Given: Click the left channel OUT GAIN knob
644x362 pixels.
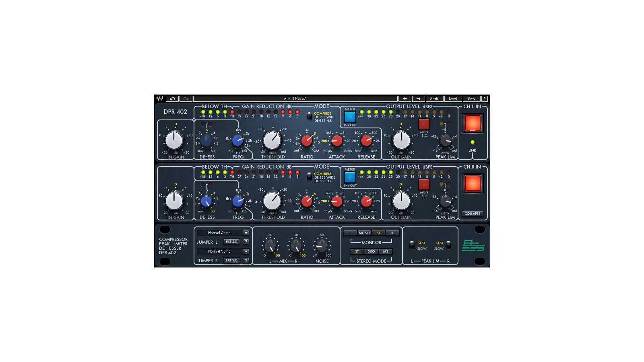Looking at the screenshot, I should pos(401,140).
